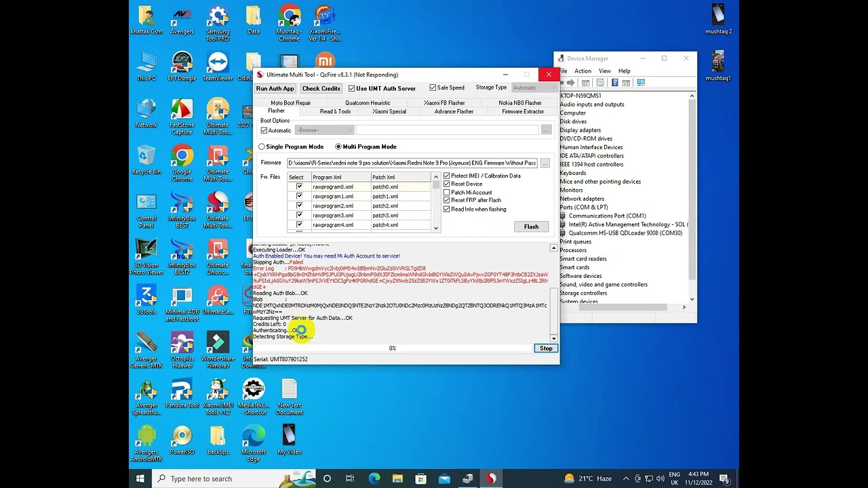This screenshot has height=488, width=868.
Task: Open the View menu in Device Manager
Action: pos(605,71)
